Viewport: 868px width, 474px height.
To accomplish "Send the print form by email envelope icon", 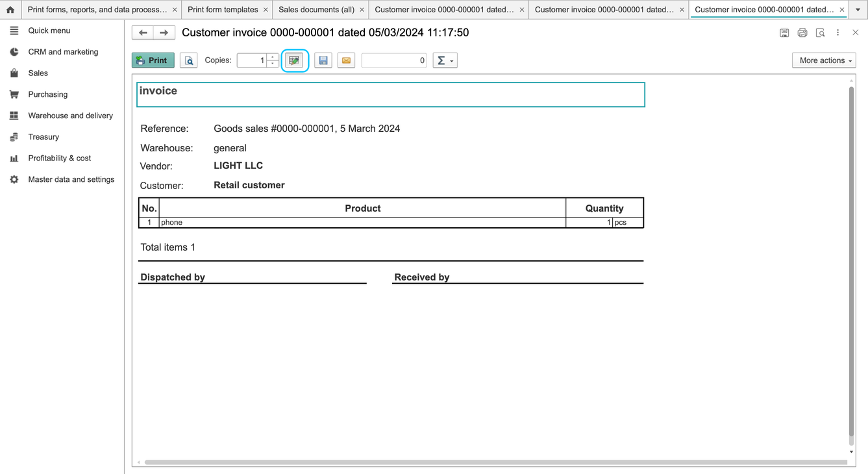I will (x=347, y=60).
